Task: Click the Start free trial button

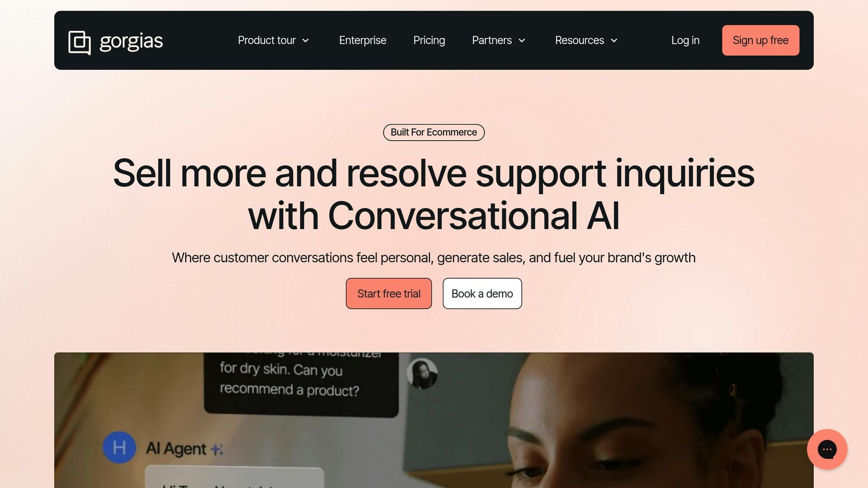Action: pyautogui.click(x=389, y=294)
